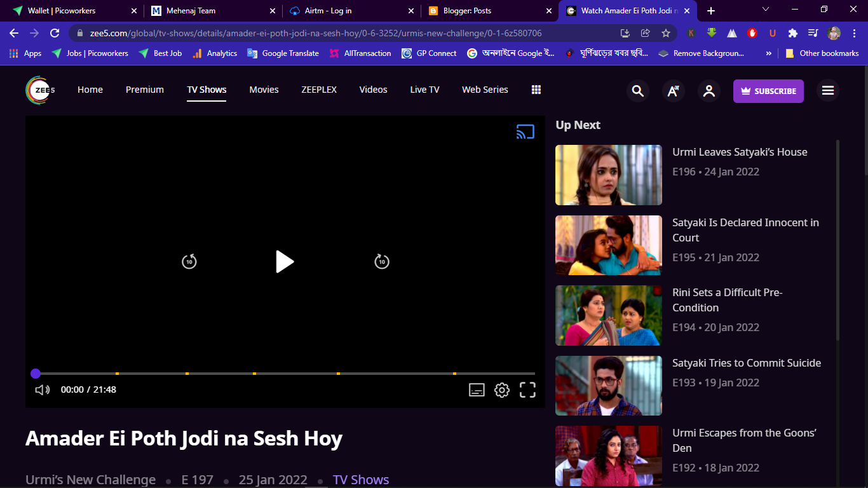This screenshot has width=868, height=488.
Task: Open Google Translate bookmark
Action: click(283, 53)
